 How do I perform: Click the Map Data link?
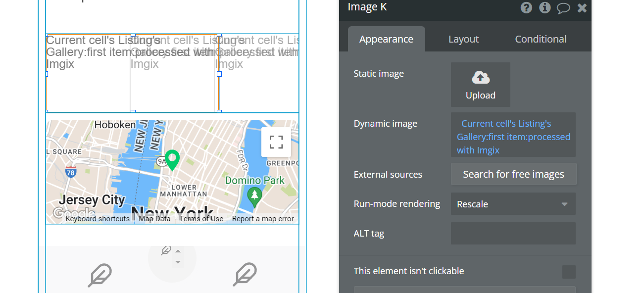154,219
